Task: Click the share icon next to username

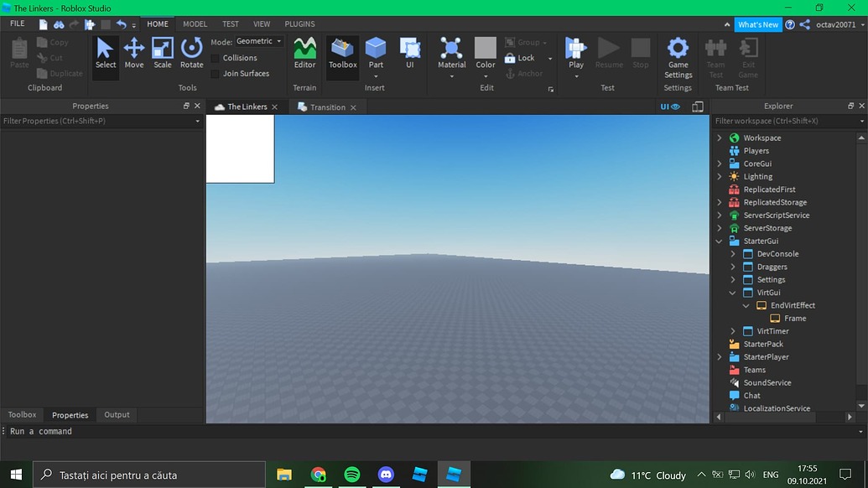Action: click(805, 24)
